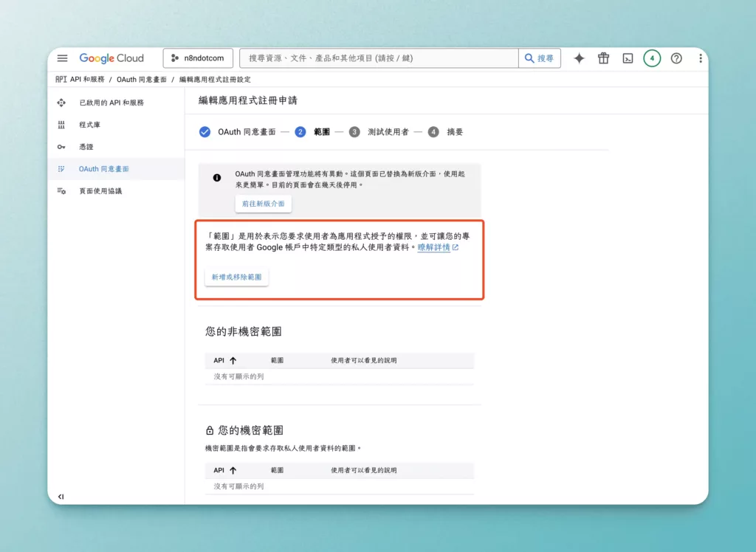Open notifications badge showing 4
The height and width of the screenshot is (552, 756).
click(652, 58)
